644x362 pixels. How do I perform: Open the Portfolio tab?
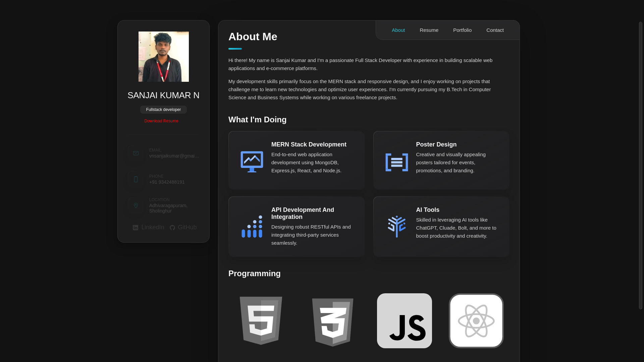coord(462,30)
